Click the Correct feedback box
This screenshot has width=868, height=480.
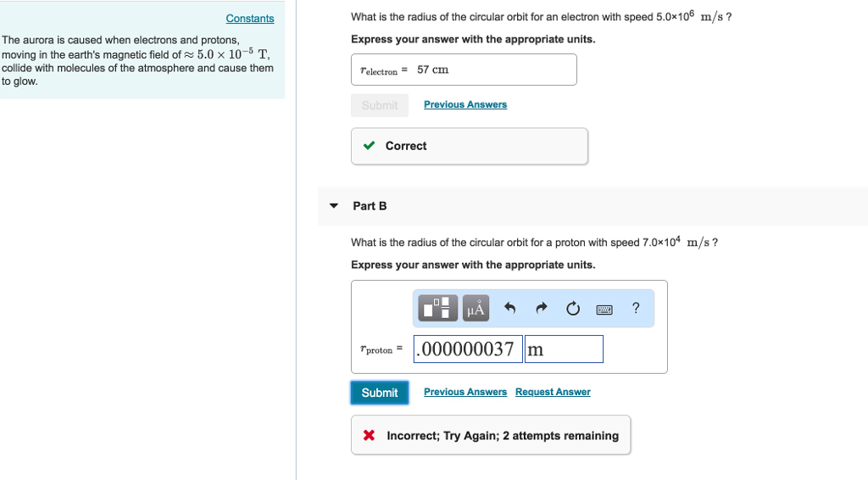pos(469,146)
